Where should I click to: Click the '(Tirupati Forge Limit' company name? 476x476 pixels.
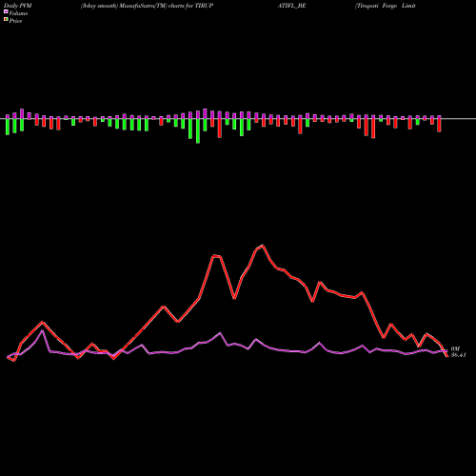pos(386,6)
